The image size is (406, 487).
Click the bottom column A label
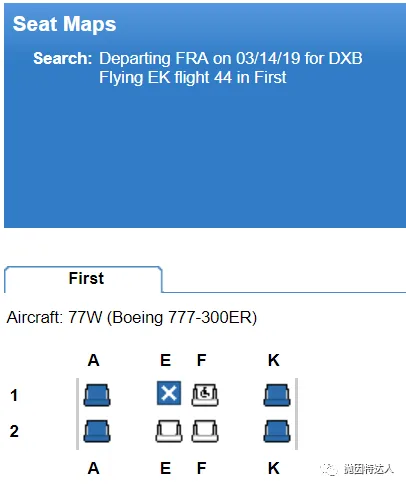point(94,468)
